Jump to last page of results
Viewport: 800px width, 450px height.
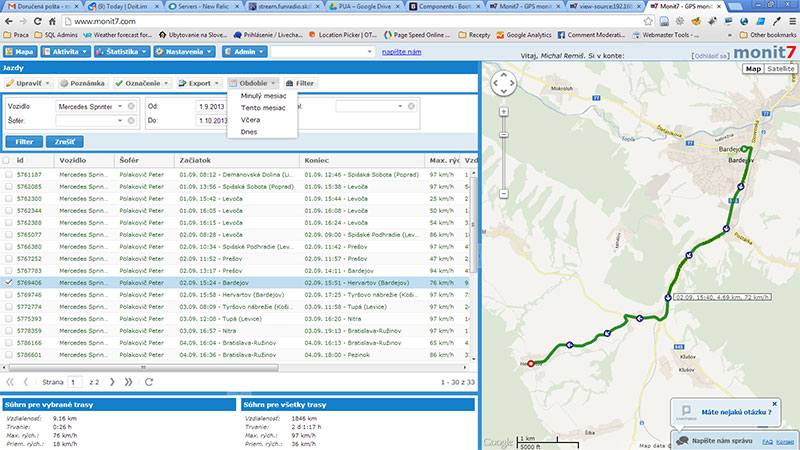tap(128, 382)
